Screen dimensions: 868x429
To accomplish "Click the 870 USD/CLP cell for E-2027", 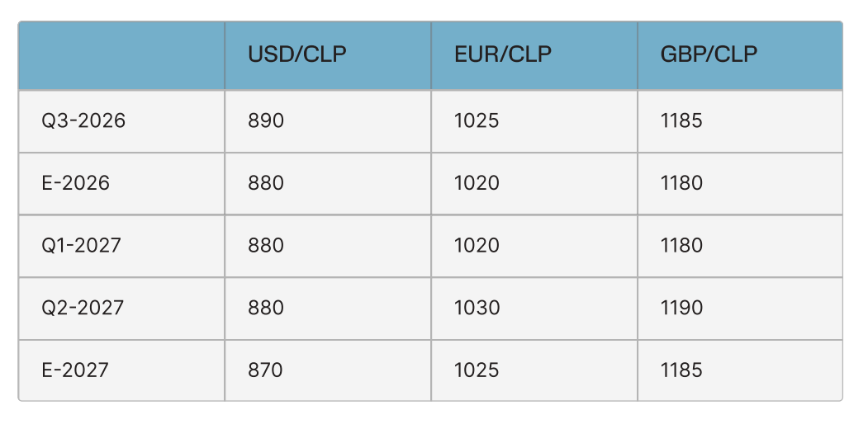I will pyautogui.click(x=328, y=370).
